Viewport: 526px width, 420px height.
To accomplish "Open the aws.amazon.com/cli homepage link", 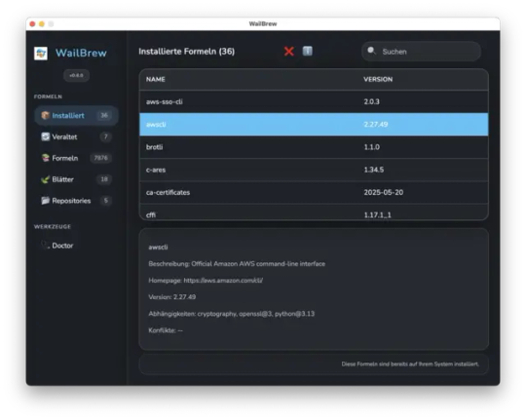I will pyautogui.click(x=223, y=281).
